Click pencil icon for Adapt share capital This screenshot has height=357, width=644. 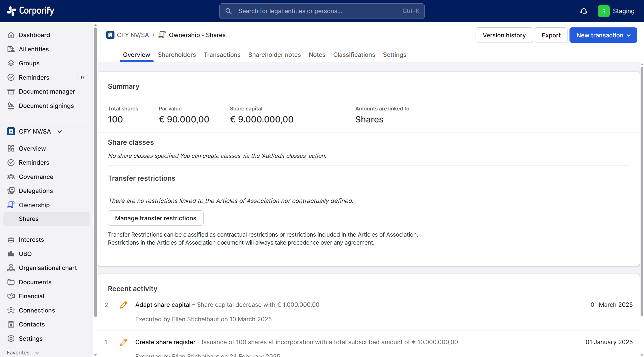(124, 305)
